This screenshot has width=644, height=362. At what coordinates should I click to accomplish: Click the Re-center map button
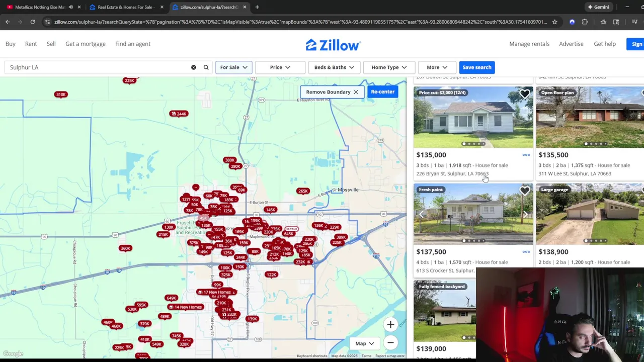pyautogui.click(x=383, y=92)
